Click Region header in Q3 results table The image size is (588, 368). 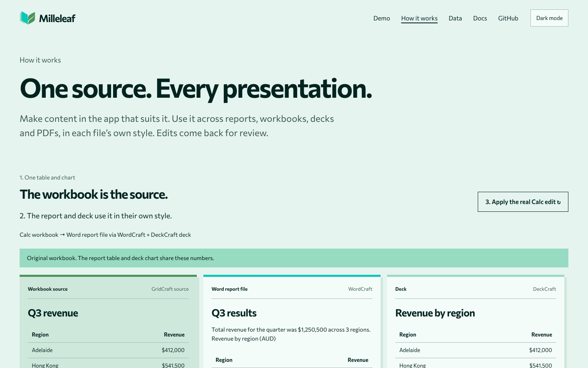pos(224,360)
